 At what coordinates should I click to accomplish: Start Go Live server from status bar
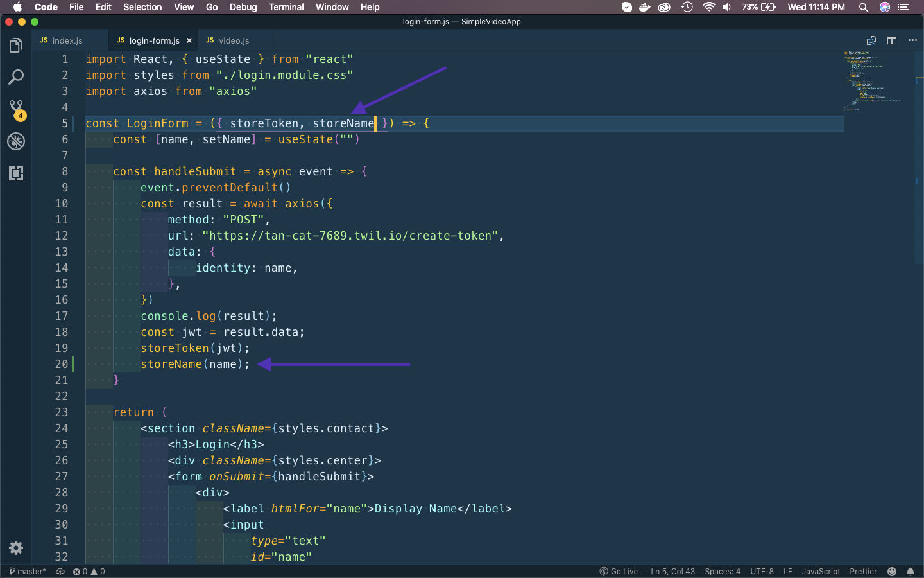pos(619,572)
